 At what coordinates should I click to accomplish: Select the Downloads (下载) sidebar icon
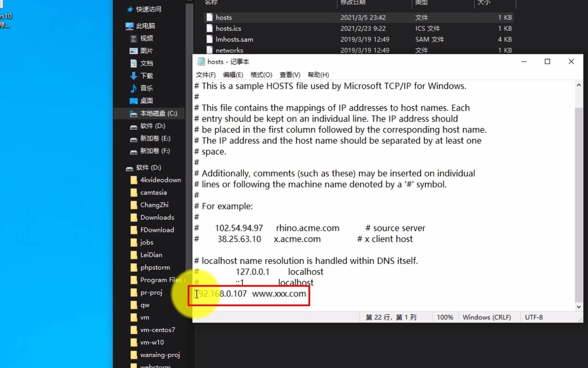point(134,76)
